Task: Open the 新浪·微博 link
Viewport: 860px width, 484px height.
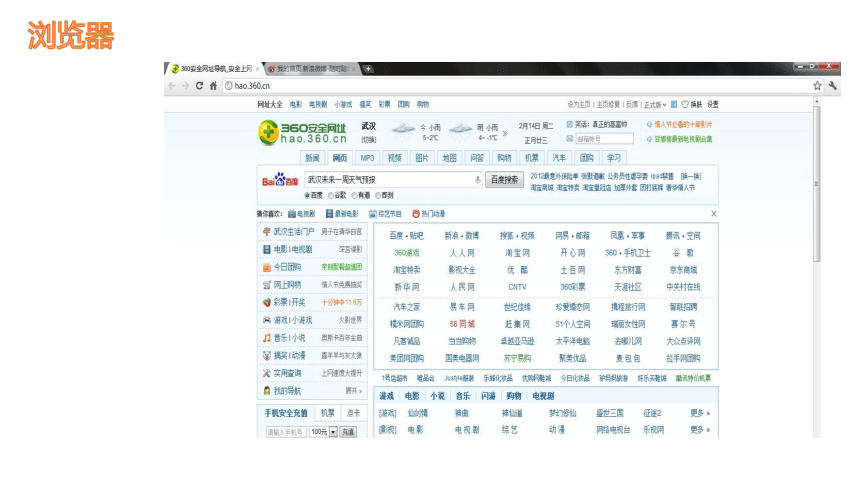Action: coord(461,236)
